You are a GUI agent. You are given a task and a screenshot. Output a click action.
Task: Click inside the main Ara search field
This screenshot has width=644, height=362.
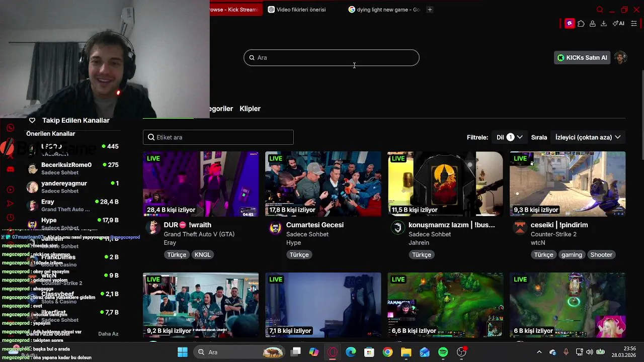pos(332,58)
